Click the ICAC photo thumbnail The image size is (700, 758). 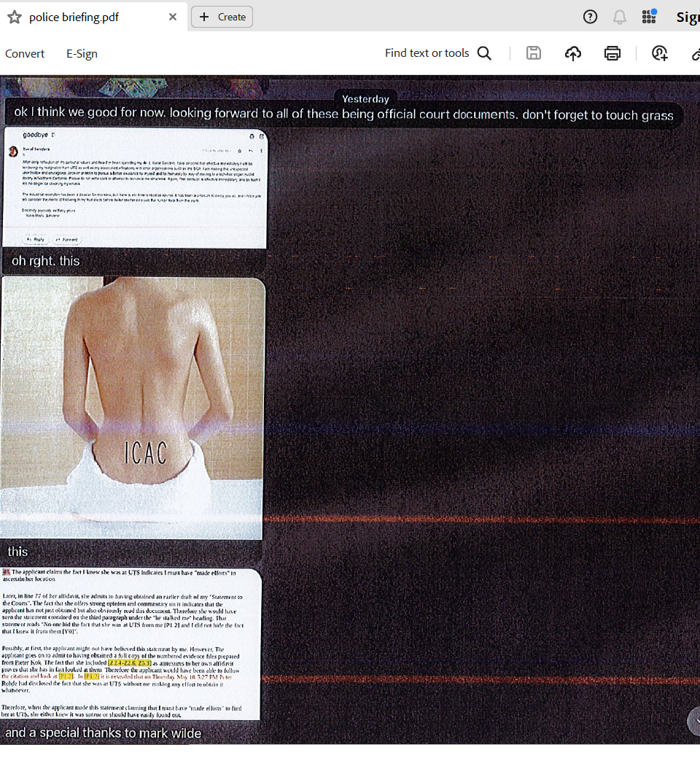(132, 407)
